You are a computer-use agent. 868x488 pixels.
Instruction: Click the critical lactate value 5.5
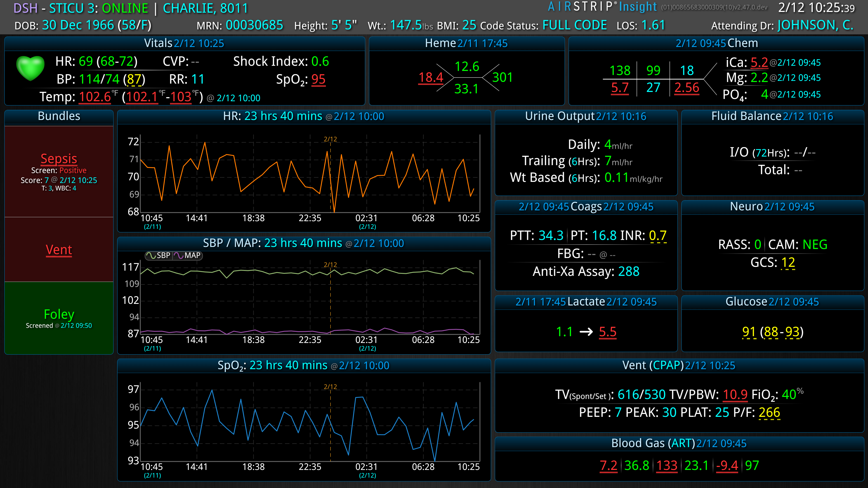pos(608,332)
